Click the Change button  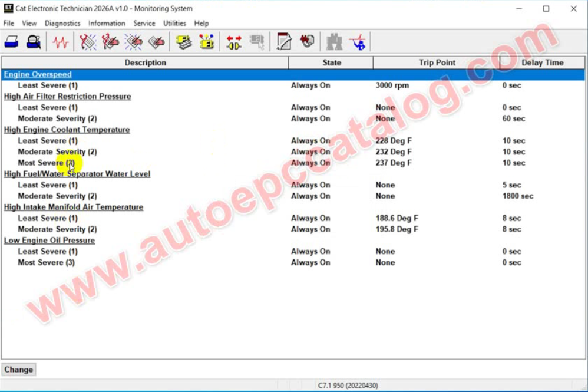click(19, 370)
